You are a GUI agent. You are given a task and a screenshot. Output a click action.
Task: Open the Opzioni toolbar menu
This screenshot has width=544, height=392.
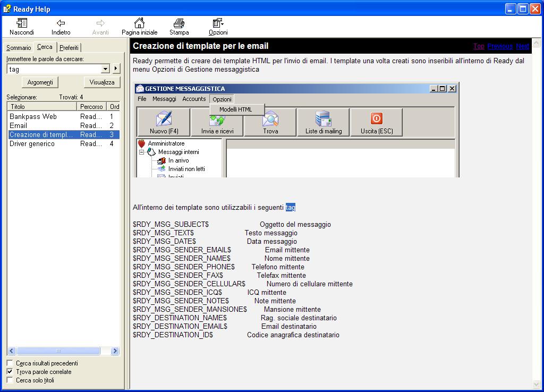[218, 27]
